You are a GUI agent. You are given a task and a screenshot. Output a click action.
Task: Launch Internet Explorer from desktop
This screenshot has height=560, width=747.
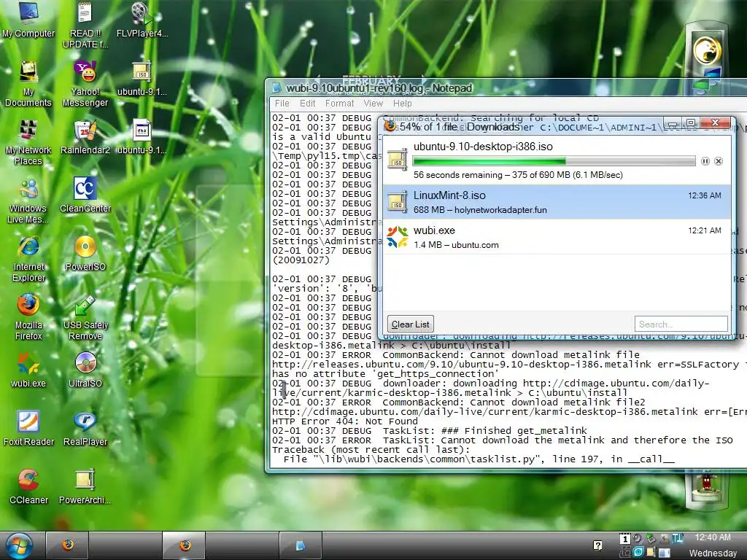[28, 259]
